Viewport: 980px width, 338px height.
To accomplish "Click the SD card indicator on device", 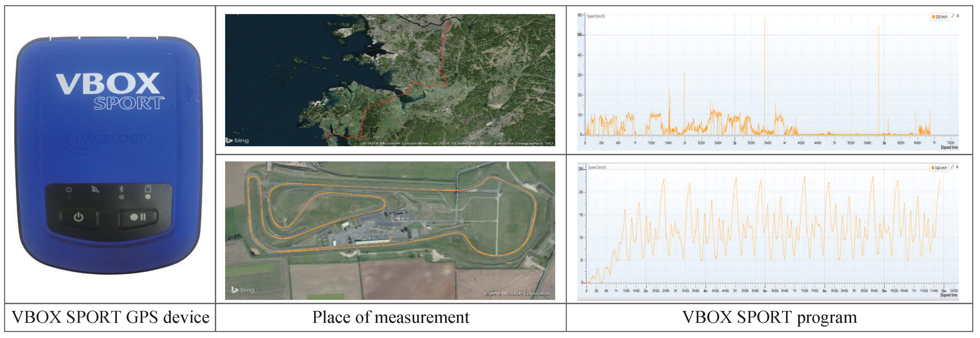I will point(148,189).
